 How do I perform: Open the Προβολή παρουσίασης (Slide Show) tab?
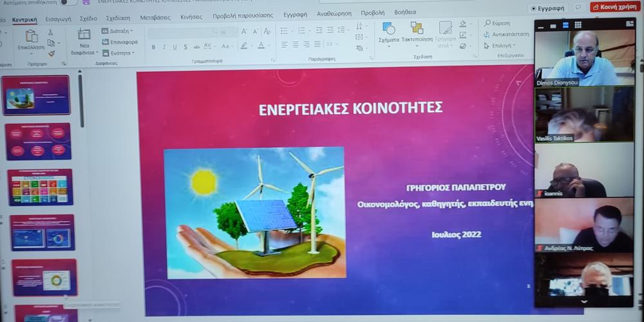point(243,15)
